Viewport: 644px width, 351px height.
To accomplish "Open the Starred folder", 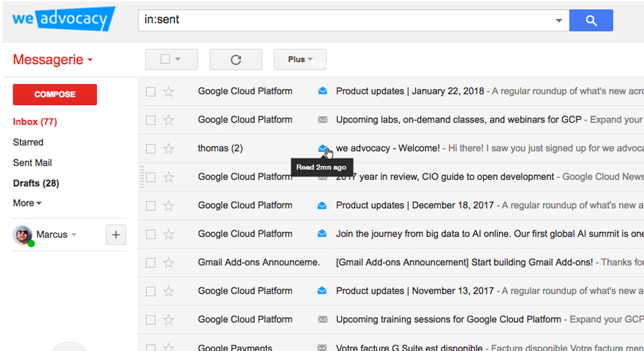I will click(x=28, y=142).
